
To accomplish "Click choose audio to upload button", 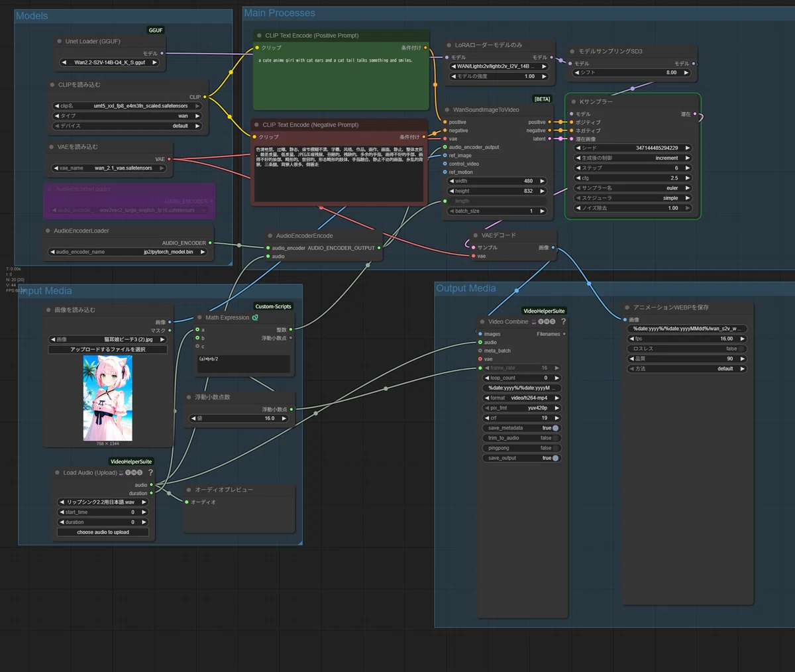I will 103,532.
